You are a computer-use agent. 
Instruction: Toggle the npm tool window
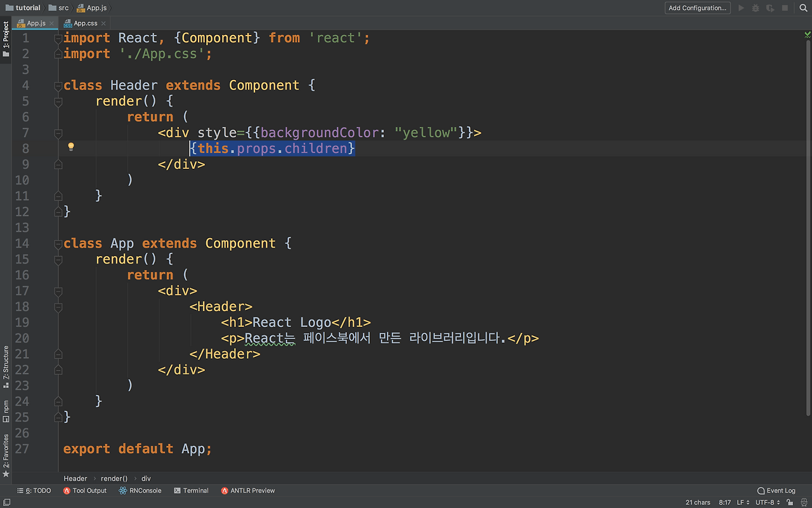coord(6,411)
